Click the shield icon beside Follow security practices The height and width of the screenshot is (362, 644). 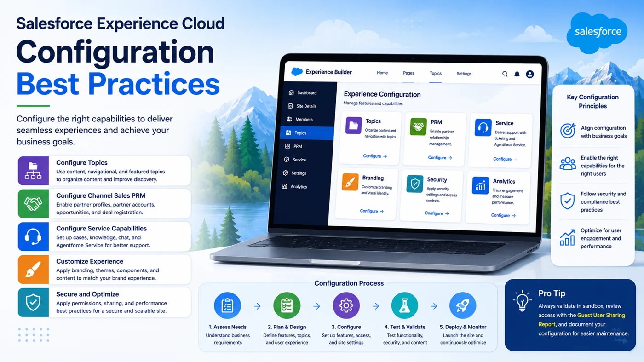[568, 201]
